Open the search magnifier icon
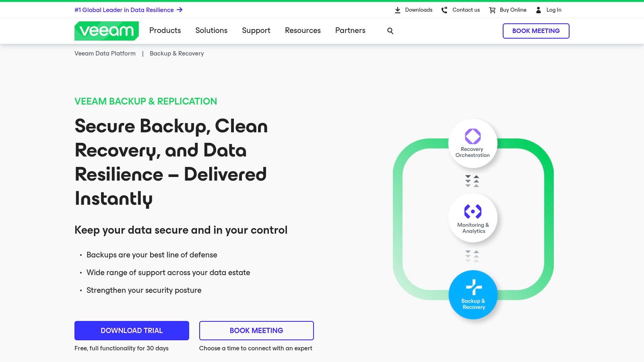The width and height of the screenshot is (644, 362). click(390, 31)
